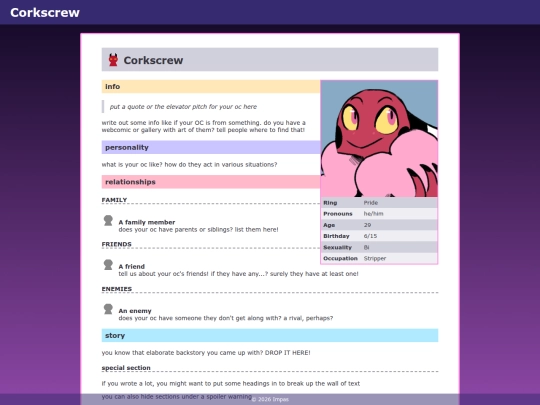Click the Age value '29'
540x405 pixels.
tap(367, 225)
